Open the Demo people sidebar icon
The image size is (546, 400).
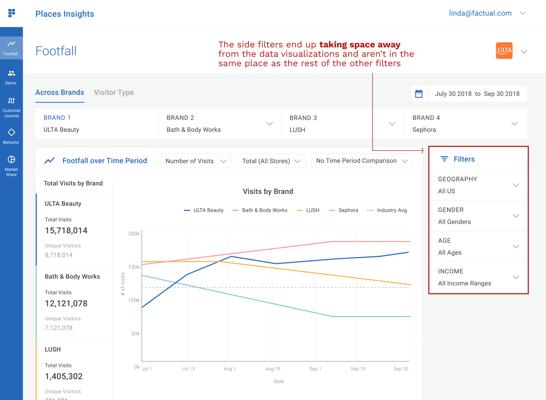coord(11,77)
